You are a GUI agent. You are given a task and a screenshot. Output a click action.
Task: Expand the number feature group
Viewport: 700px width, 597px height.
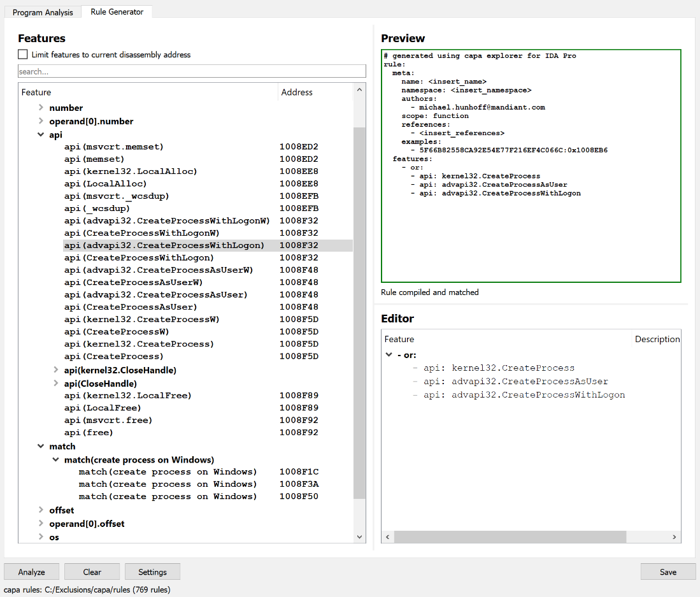40,107
